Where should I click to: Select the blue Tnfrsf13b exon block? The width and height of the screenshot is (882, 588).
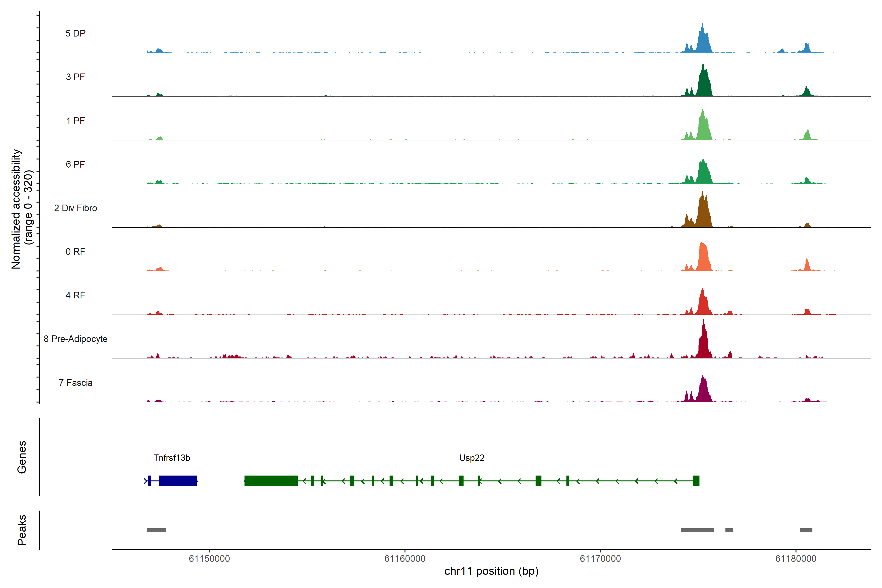[x=178, y=481]
